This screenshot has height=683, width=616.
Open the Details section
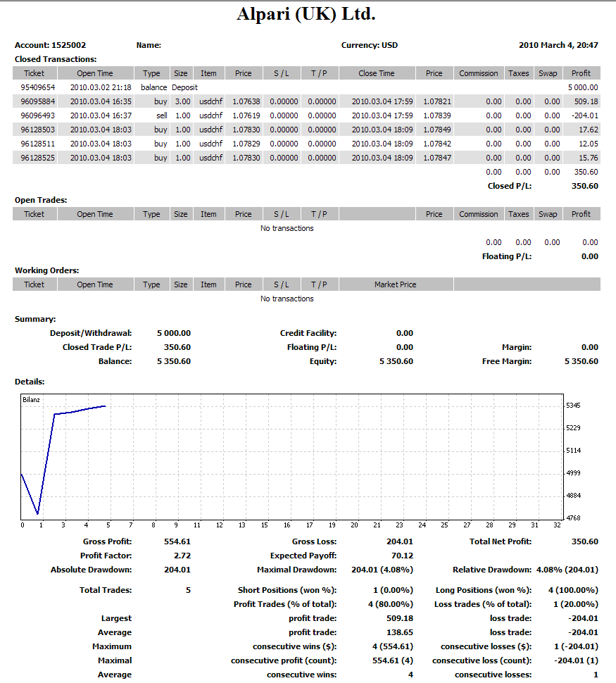[29, 381]
